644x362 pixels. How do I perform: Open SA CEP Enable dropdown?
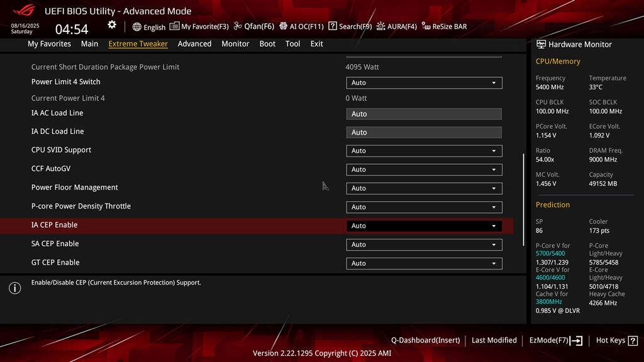click(x=424, y=244)
